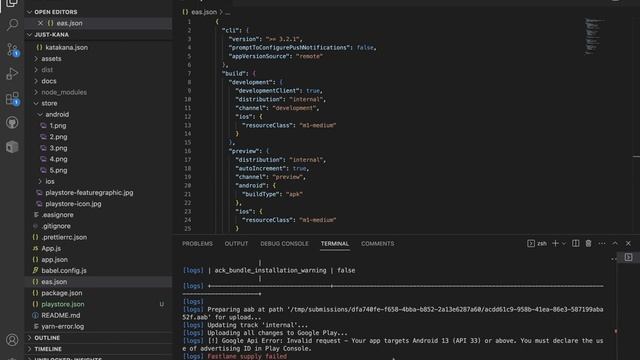Launch a new terminal with plus icon
Image resolution: width=640 pixels, height=360 pixels.
pos(555,244)
